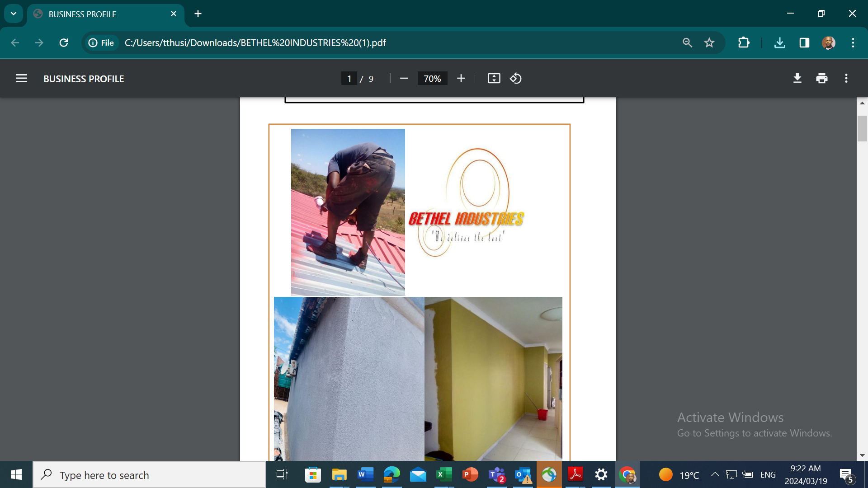
Task: Download the PDF from the viewer toolbar
Action: 797,79
